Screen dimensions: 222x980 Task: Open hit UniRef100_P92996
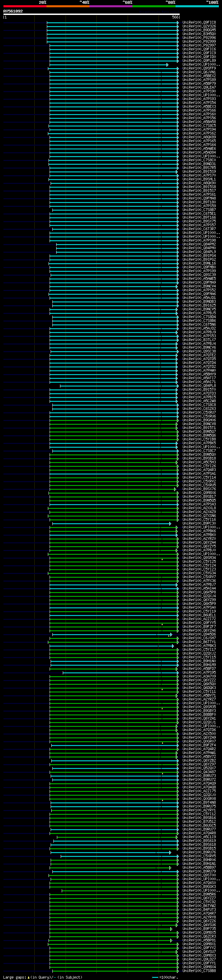pyautogui.click(x=199, y=38)
